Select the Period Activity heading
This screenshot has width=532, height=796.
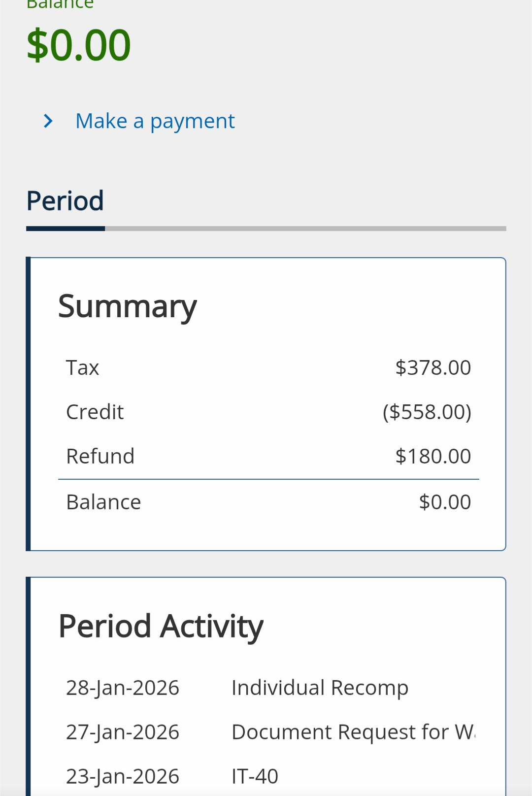tap(161, 627)
